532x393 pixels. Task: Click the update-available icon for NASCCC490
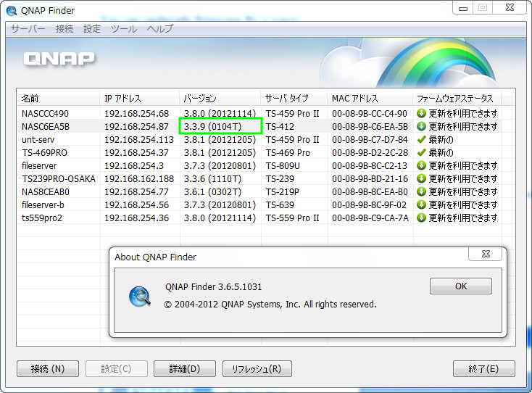(421, 113)
